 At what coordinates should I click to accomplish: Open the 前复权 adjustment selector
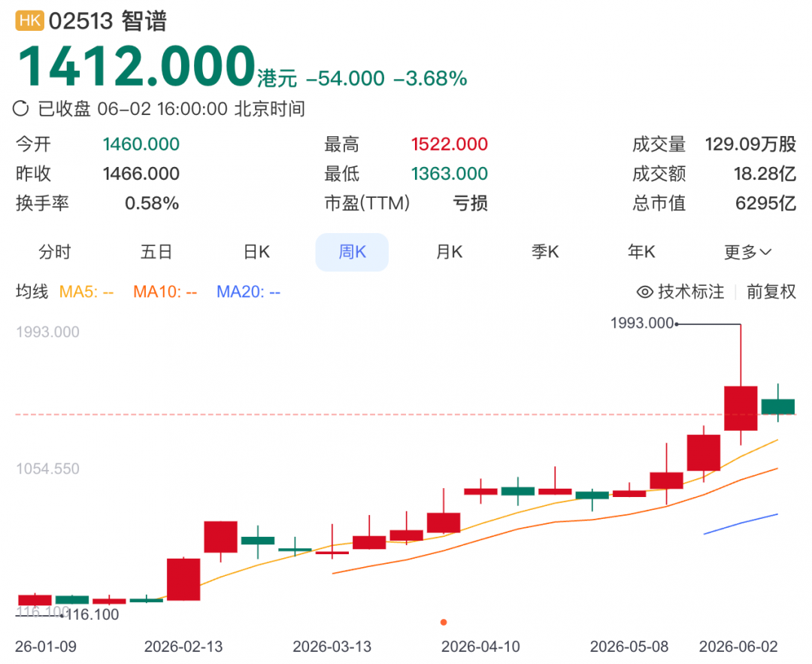(771, 292)
